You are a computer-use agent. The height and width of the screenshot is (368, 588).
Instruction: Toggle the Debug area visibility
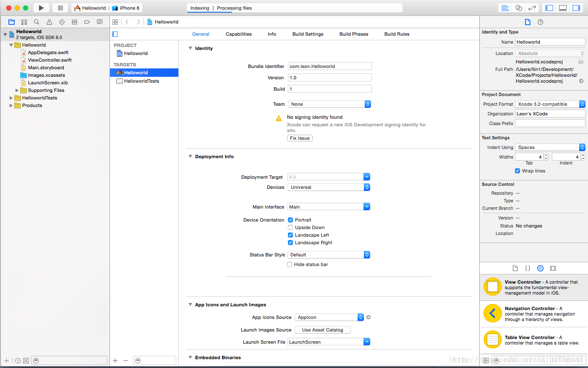[x=563, y=8]
